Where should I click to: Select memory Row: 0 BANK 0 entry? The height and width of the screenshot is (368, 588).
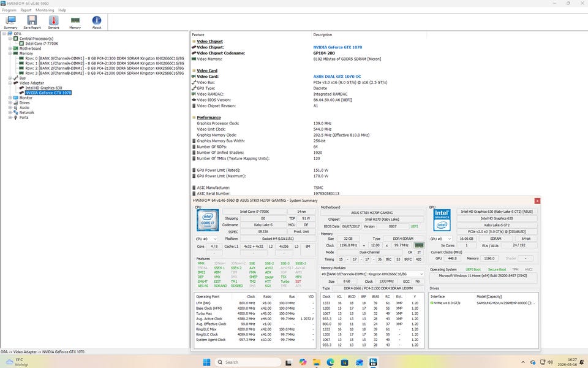point(105,58)
